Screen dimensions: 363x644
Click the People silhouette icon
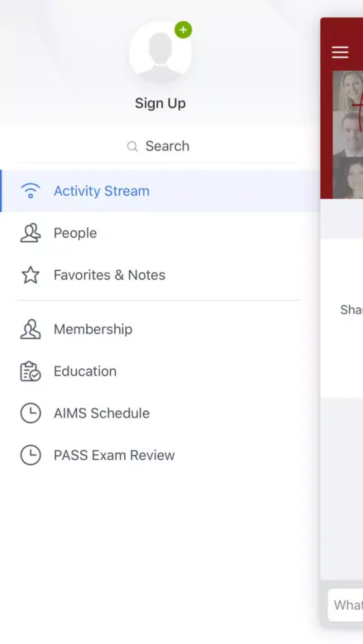tap(30, 233)
